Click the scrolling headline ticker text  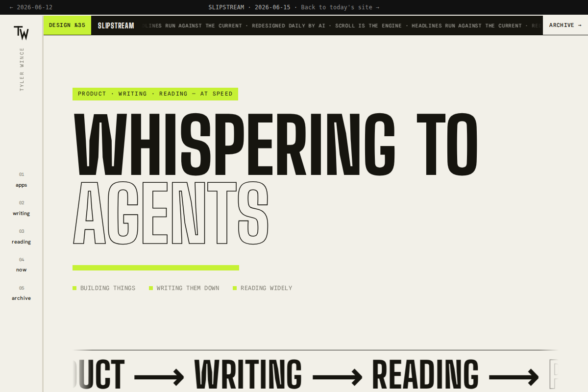341,25
